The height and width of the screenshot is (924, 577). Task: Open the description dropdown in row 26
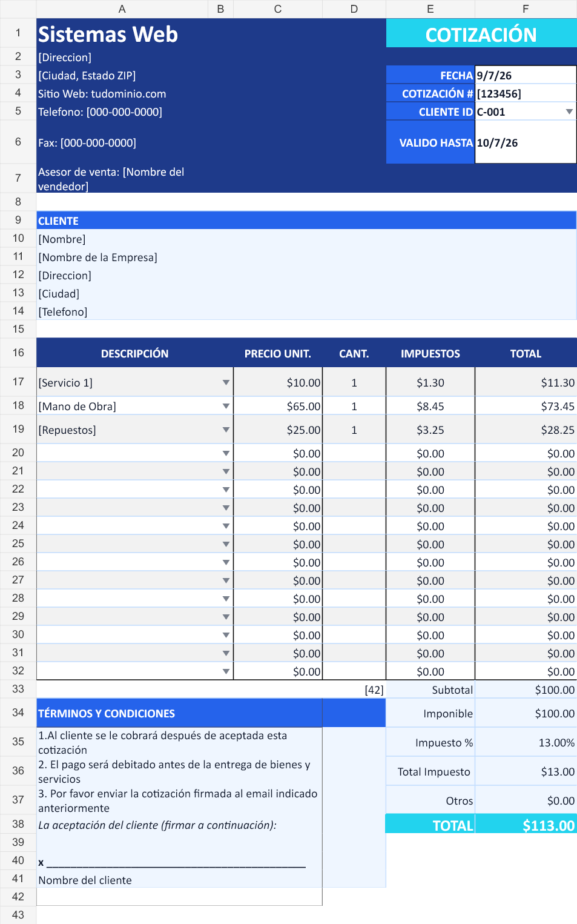226,562
